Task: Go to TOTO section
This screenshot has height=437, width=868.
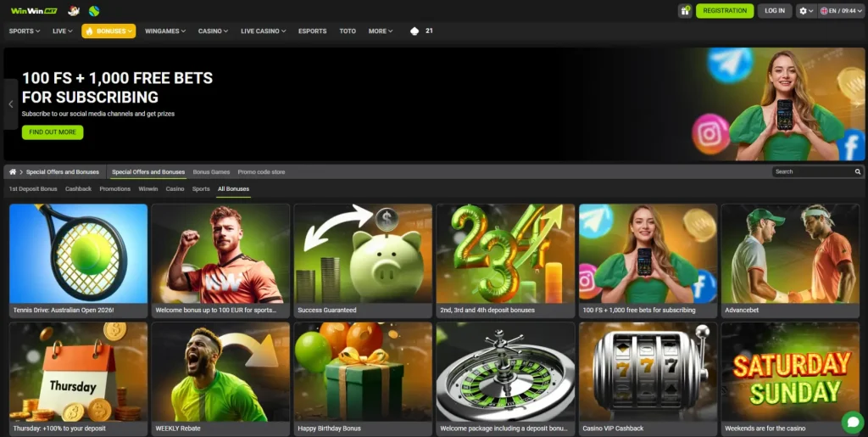Action: tap(348, 31)
